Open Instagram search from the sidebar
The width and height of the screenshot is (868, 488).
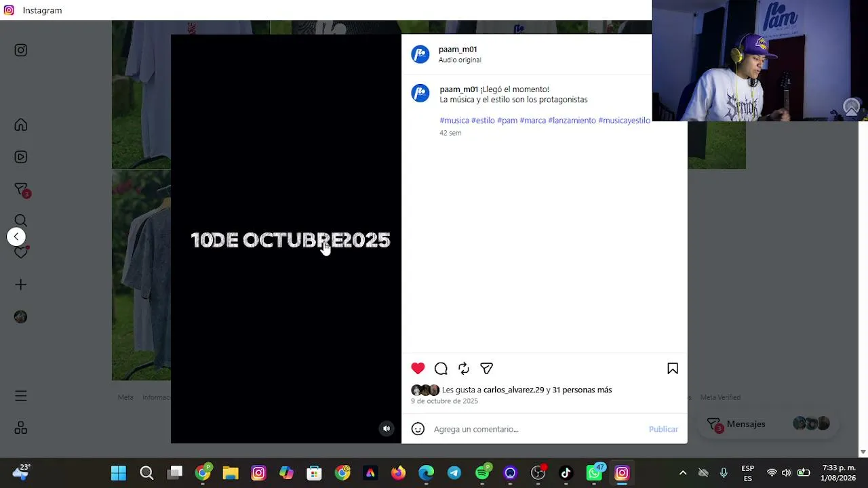click(21, 220)
